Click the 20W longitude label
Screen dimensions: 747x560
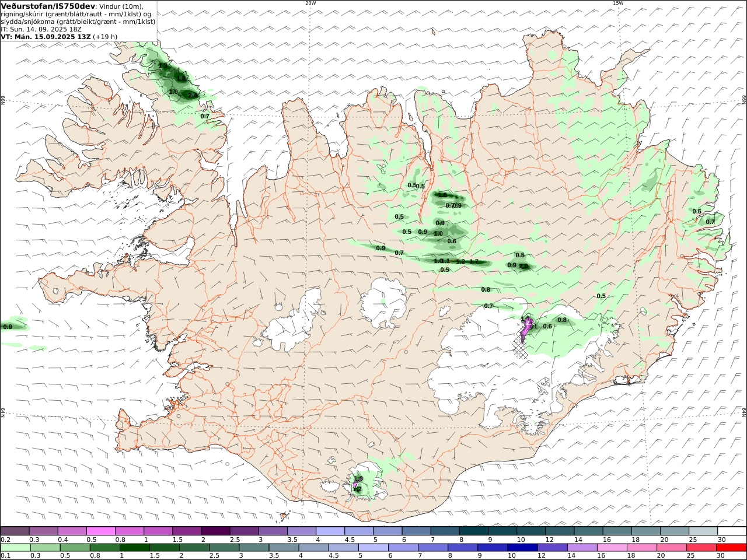coord(310,3)
